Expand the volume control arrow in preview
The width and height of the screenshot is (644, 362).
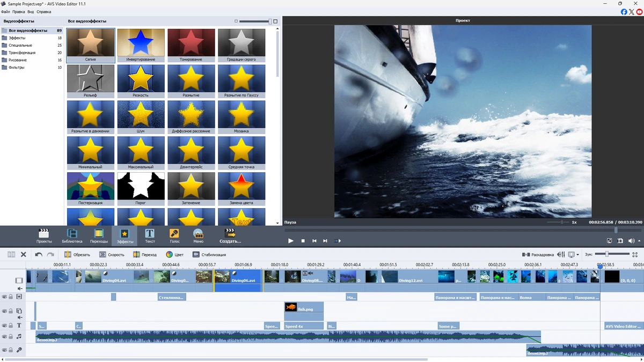[639, 241]
